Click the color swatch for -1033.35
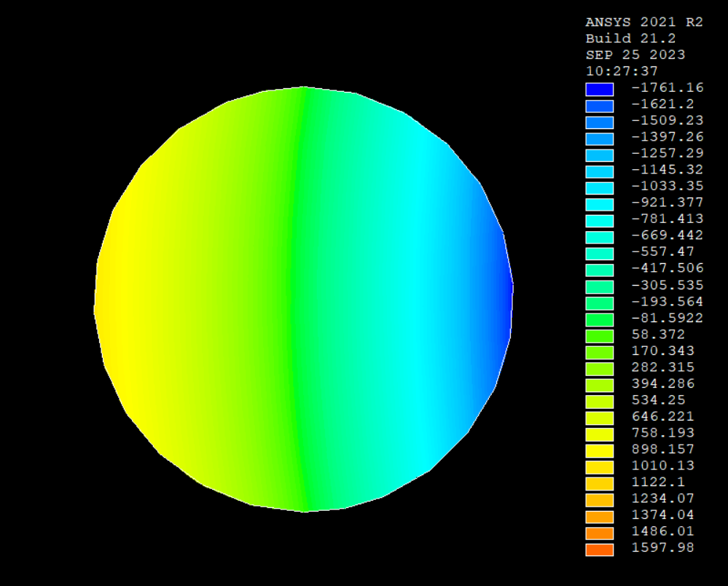This screenshot has height=586, width=728. 600,187
